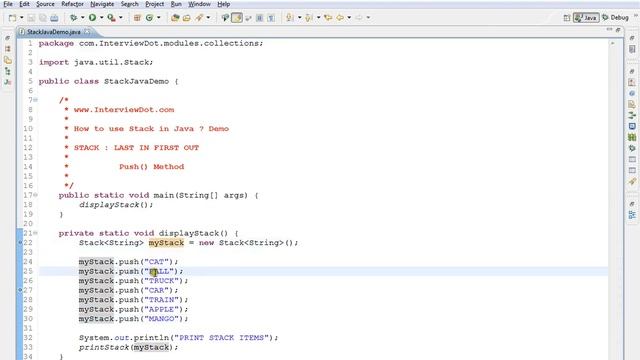Screen dimensions: 640x360
Task: Click the editor scrollbar up arrow
Action: click(x=613, y=43)
